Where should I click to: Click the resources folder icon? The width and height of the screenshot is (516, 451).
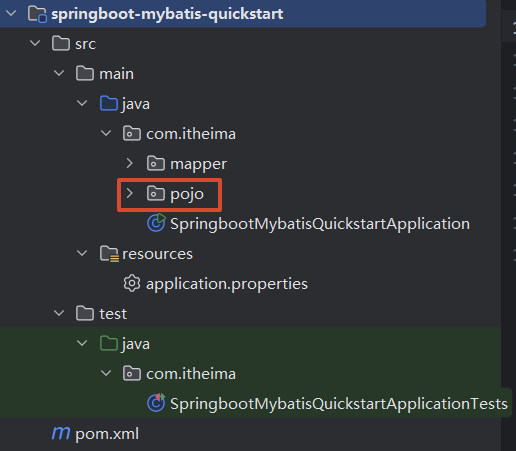tap(109, 254)
